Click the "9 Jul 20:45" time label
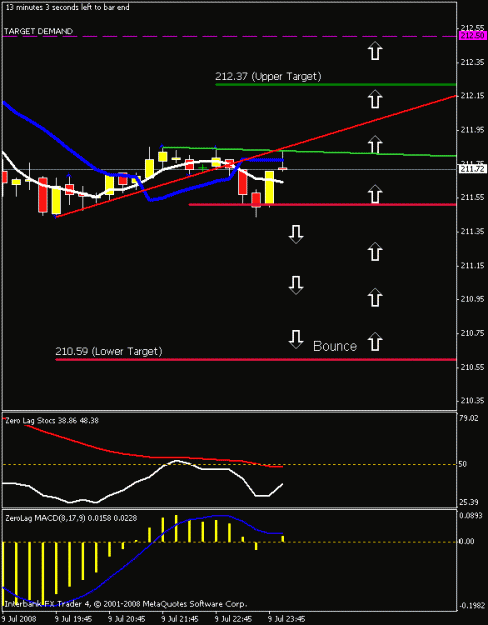This screenshot has height=625, width=488. 127,619
